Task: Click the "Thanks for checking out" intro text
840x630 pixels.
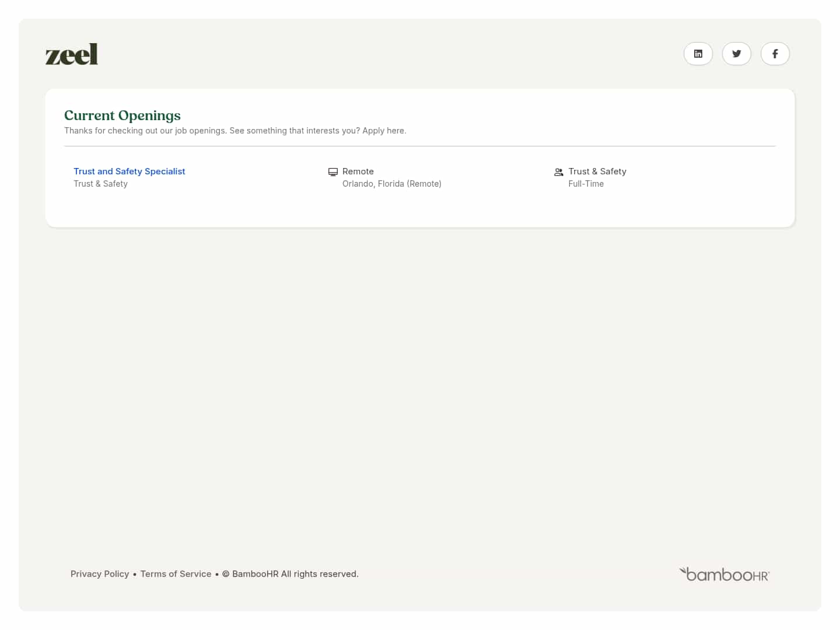Action: coord(235,131)
